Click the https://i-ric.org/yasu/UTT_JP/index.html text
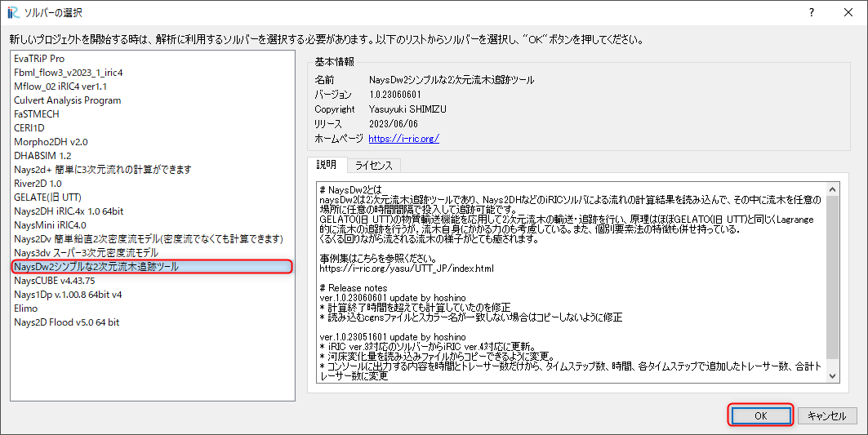 tap(407, 269)
